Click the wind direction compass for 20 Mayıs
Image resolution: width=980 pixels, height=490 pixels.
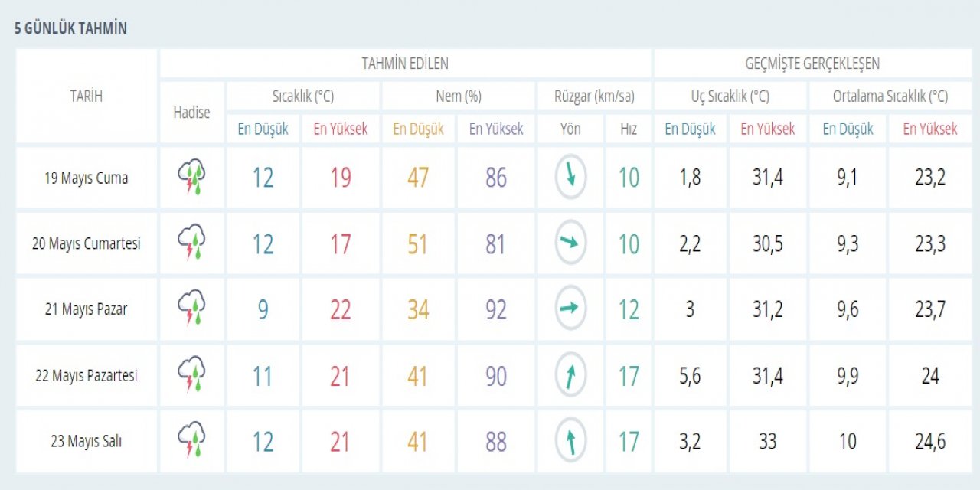[570, 243]
